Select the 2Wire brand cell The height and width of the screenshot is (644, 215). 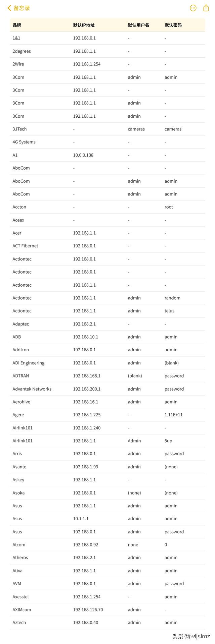coord(18,64)
